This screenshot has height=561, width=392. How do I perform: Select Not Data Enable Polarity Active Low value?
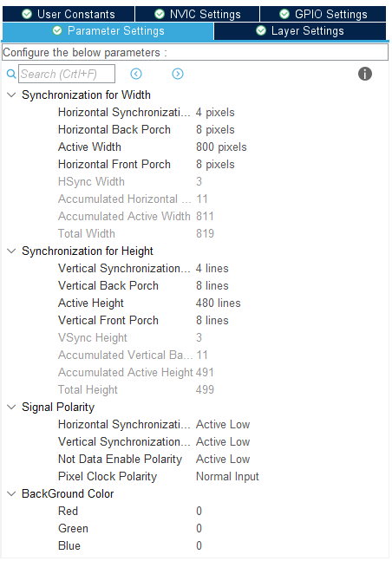[223, 459]
